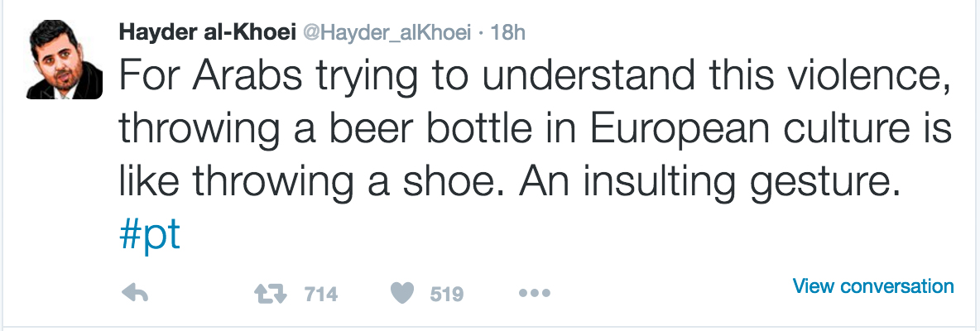Open the three-dot more options menu
Viewport: 980px width, 331px height.
(x=534, y=293)
